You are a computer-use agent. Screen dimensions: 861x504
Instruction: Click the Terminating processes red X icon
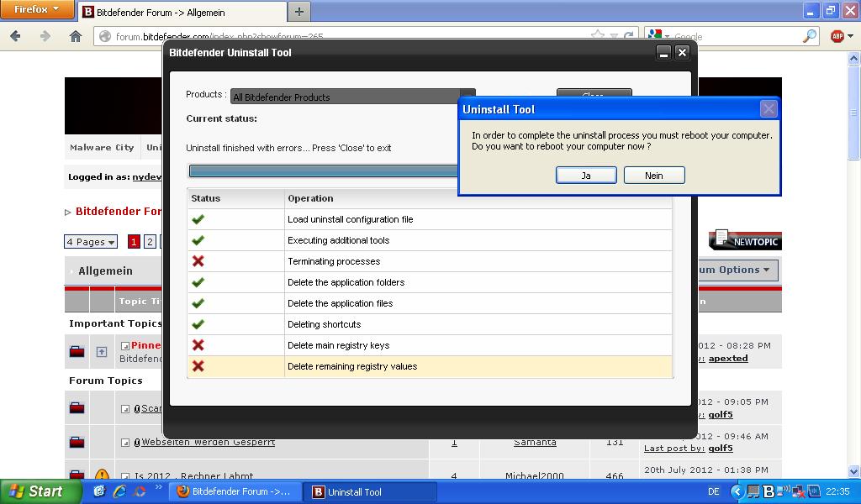pos(198,261)
